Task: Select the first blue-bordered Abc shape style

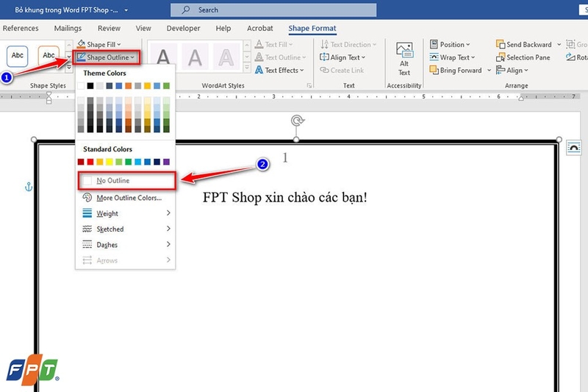Action: [x=17, y=57]
